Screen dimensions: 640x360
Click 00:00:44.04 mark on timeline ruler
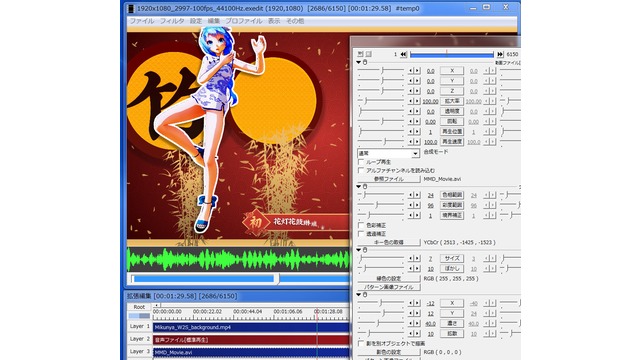pos(247,311)
